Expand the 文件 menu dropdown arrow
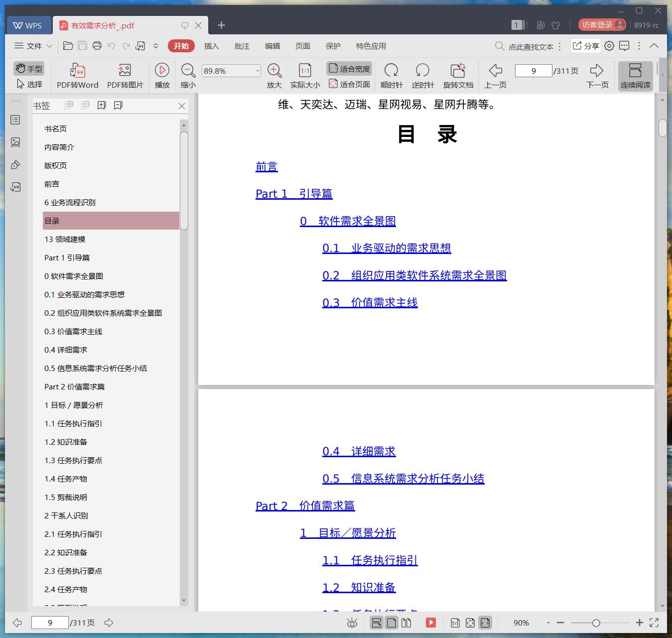This screenshot has height=638, width=672. click(49, 46)
